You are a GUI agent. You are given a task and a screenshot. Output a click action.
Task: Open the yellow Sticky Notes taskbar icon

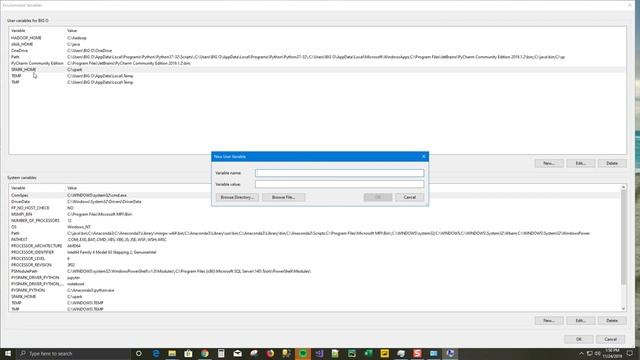[384, 353]
